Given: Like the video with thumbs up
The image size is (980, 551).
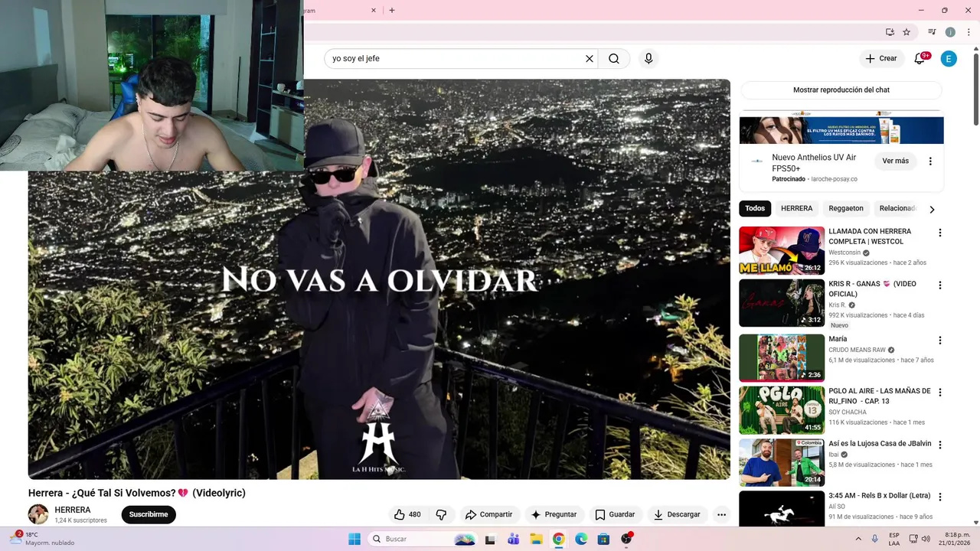Looking at the screenshot, I should 407,515.
